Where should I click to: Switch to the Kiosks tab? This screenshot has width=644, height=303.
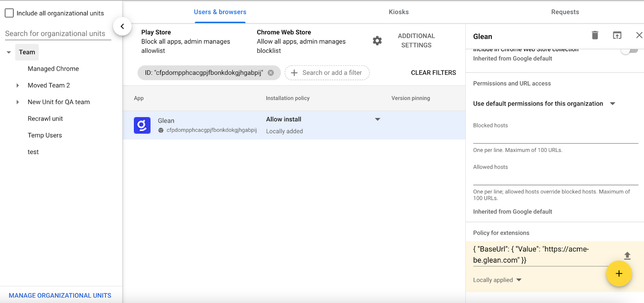click(x=398, y=12)
